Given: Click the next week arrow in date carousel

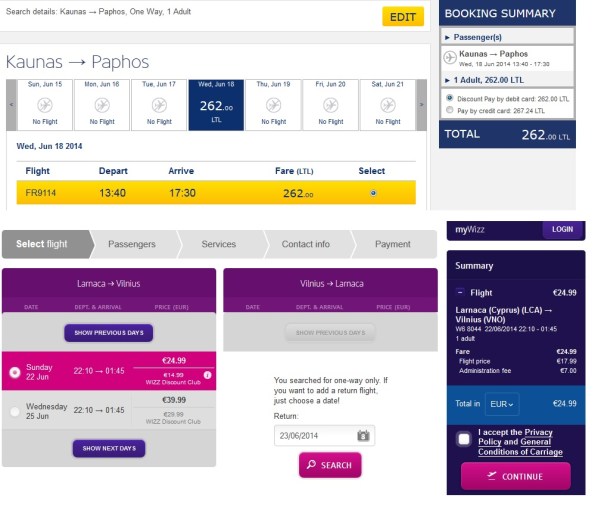Looking at the screenshot, I should (x=421, y=105).
